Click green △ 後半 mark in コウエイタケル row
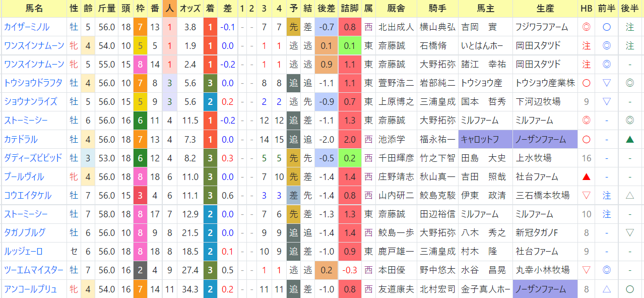This screenshot has width=644, height=298. tap(630, 195)
